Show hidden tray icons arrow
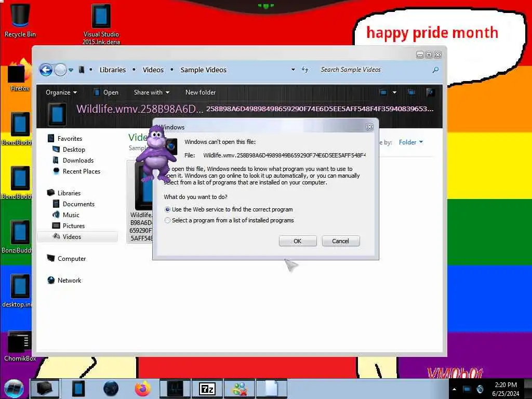Viewport: 532px width, 399px height. (454, 389)
